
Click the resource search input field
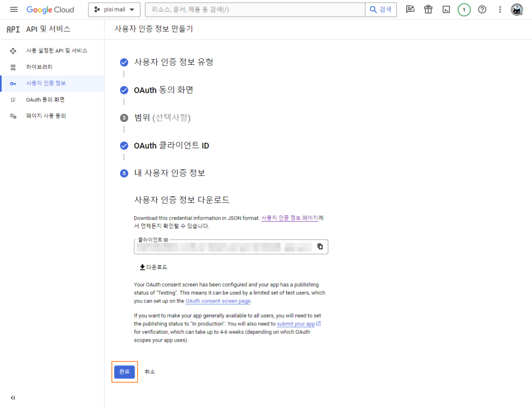pyautogui.click(x=255, y=10)
